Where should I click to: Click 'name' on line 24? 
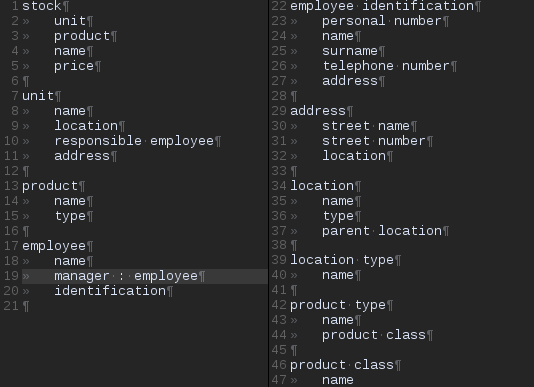coord(338,36)
